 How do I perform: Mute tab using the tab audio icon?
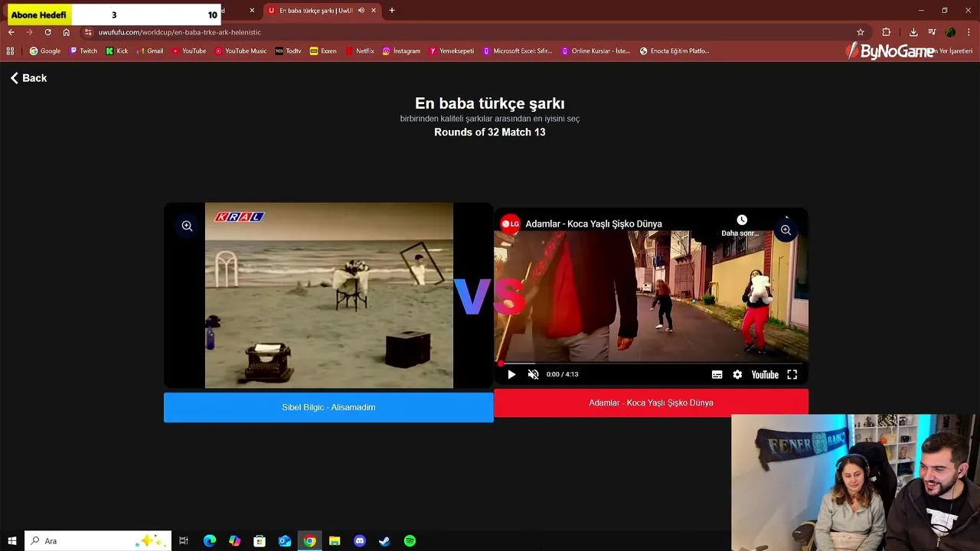pyautogui.click(x=361, y=11)
